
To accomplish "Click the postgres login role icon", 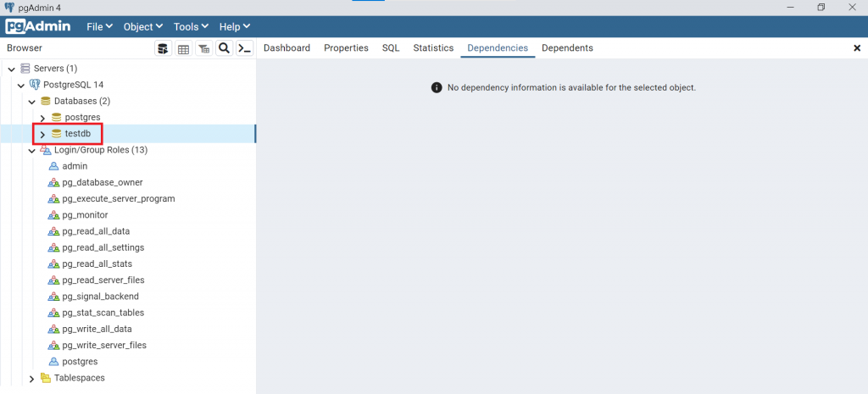I will click(53, 361).
